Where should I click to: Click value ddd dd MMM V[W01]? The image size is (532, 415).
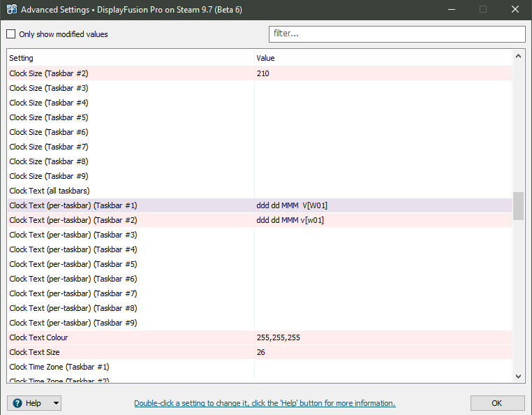[x=292, y=205]
